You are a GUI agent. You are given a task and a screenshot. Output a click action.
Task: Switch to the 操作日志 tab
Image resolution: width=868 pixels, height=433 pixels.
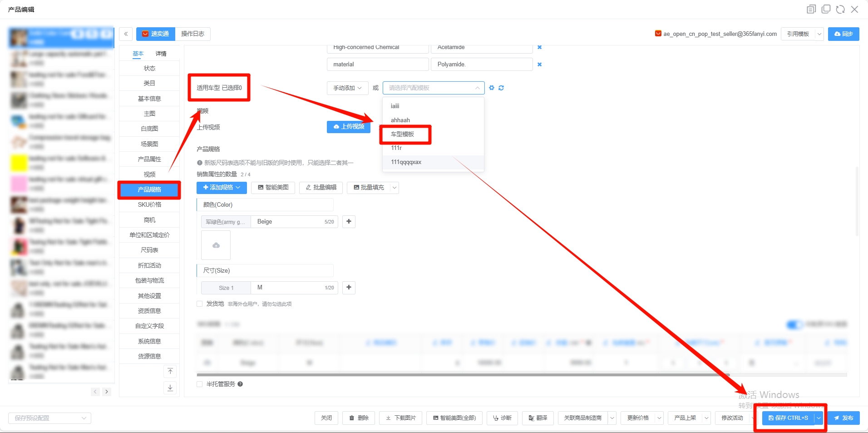pyautogui.click(x=192, y=34)
